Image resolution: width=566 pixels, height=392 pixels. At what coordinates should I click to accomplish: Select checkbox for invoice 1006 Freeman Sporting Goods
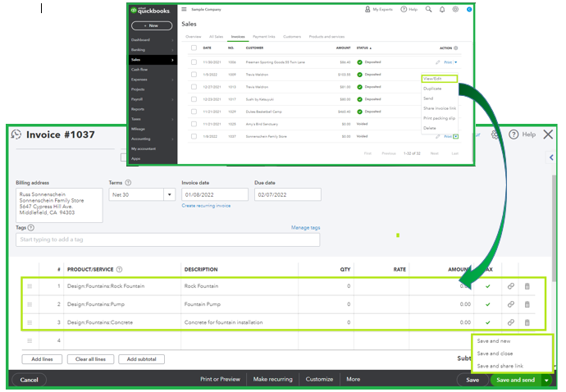tap(194, 62)
